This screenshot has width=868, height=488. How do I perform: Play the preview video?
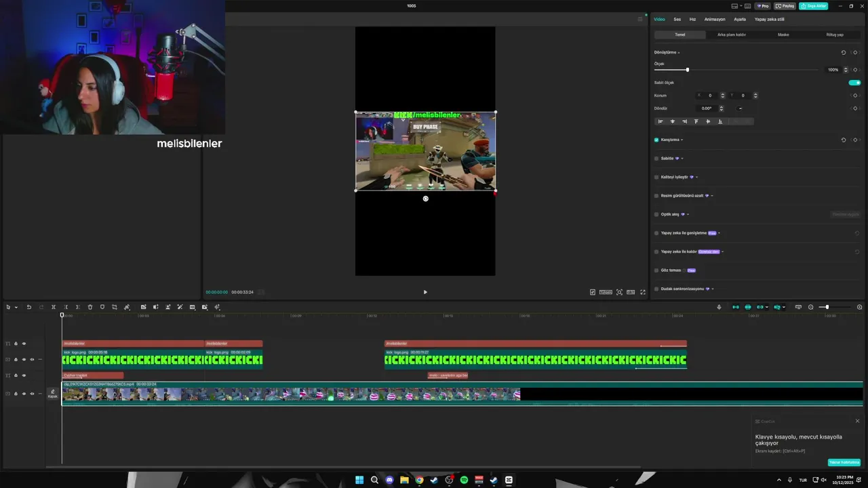pyautogui.click(x=425, y=292)
